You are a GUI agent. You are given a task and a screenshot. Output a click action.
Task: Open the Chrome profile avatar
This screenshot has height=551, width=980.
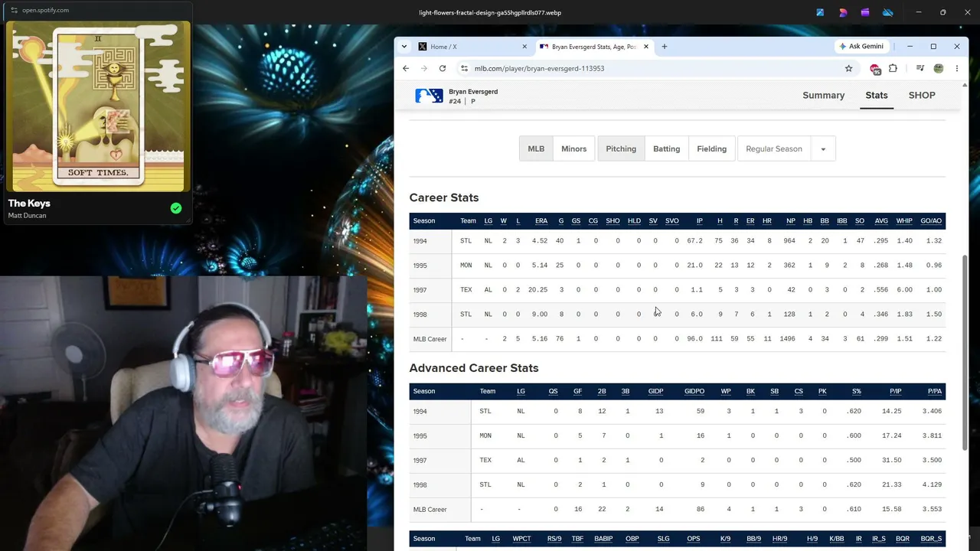click(939, 68)
